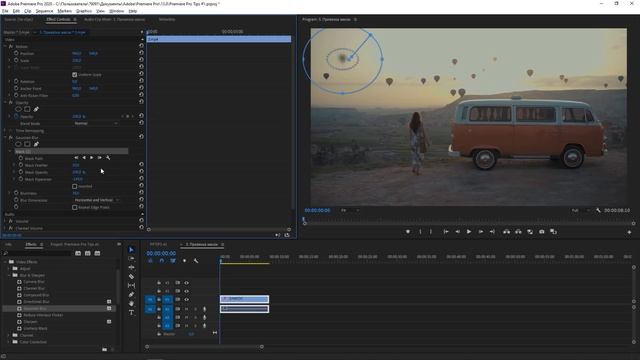
Task: Reset the Position parameter
Action: pos(141,53)
